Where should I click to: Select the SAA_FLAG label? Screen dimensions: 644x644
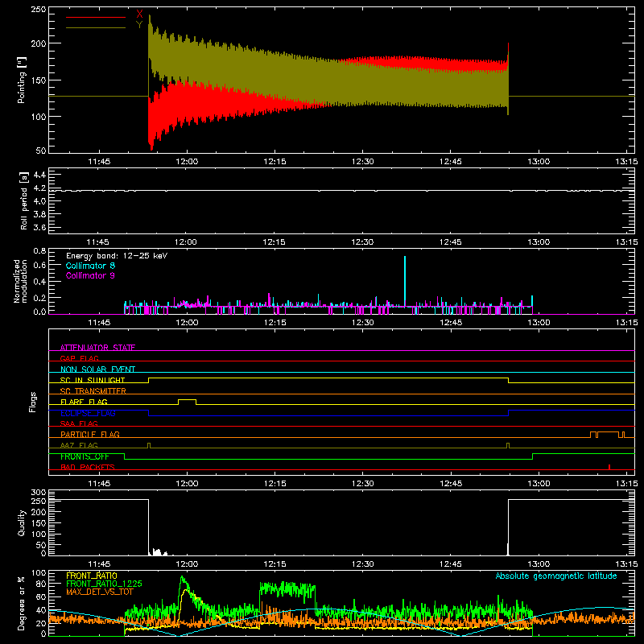79,423
